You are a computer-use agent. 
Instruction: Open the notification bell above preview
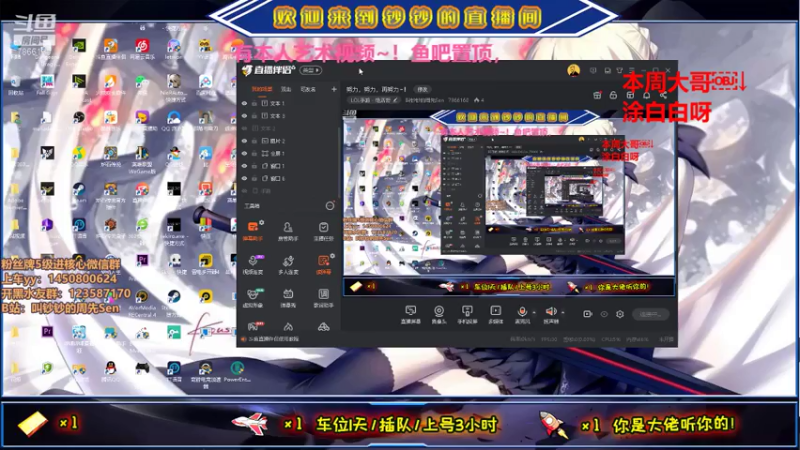point(646,95)
